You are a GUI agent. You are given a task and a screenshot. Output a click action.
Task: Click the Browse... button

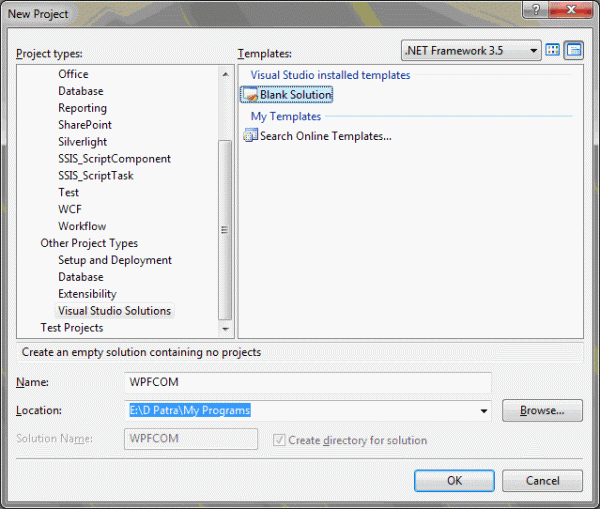[x=542, y=411]
